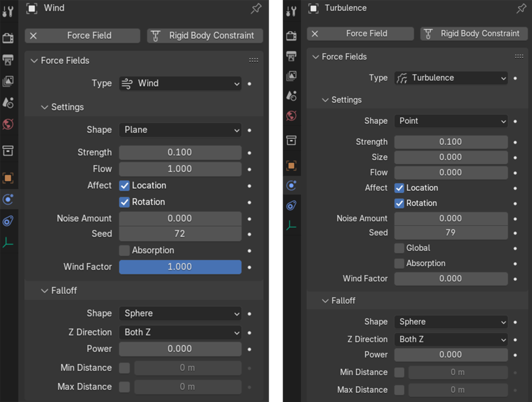
Task: Collapse the Falloff section in Wind panel
Action: [45, 291]
